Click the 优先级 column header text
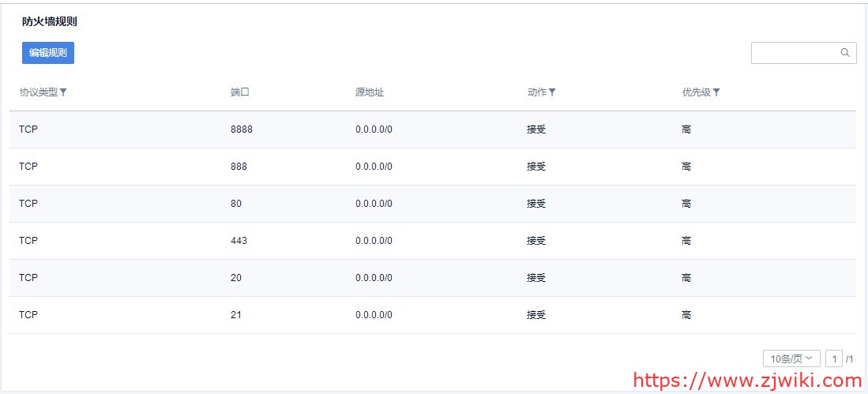The width and height of the screenshot is (868, 394). tap(697, 92)
